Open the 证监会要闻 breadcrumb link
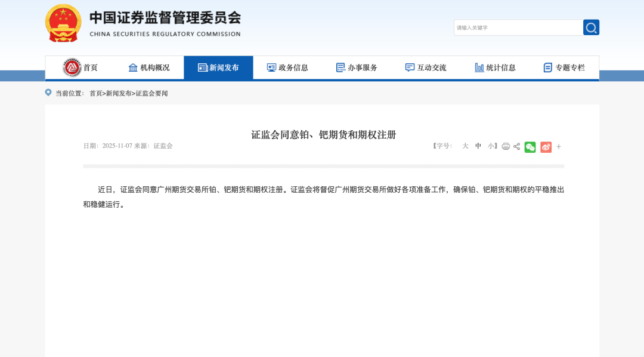The image size is (644, 357). click(150, 93)
